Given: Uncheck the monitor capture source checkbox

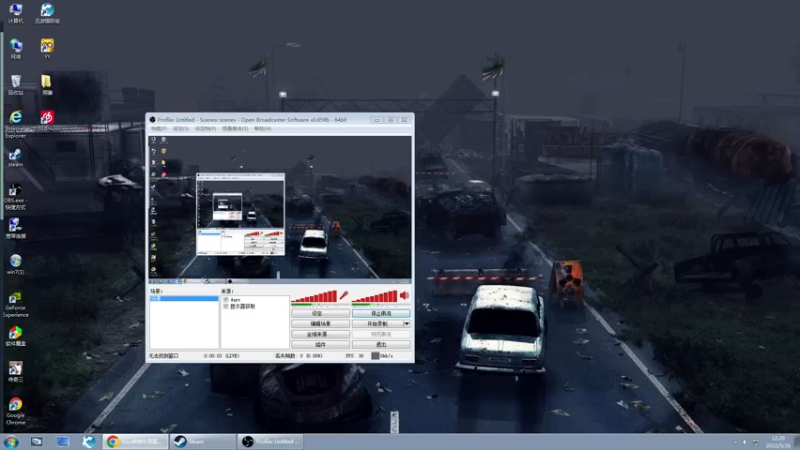Looking at the screenshot, I should tap(226, 307).
